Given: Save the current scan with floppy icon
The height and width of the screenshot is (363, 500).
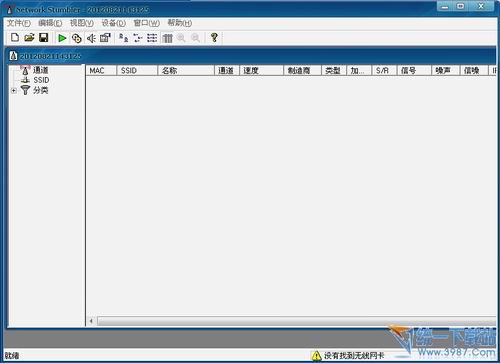Looking at the screenshot, I should click(44, 38).
